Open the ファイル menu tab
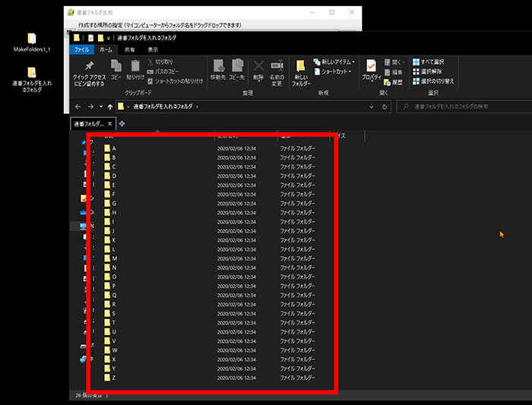The image size is (532, 405). pyautogui.click(x=81, y=49)
